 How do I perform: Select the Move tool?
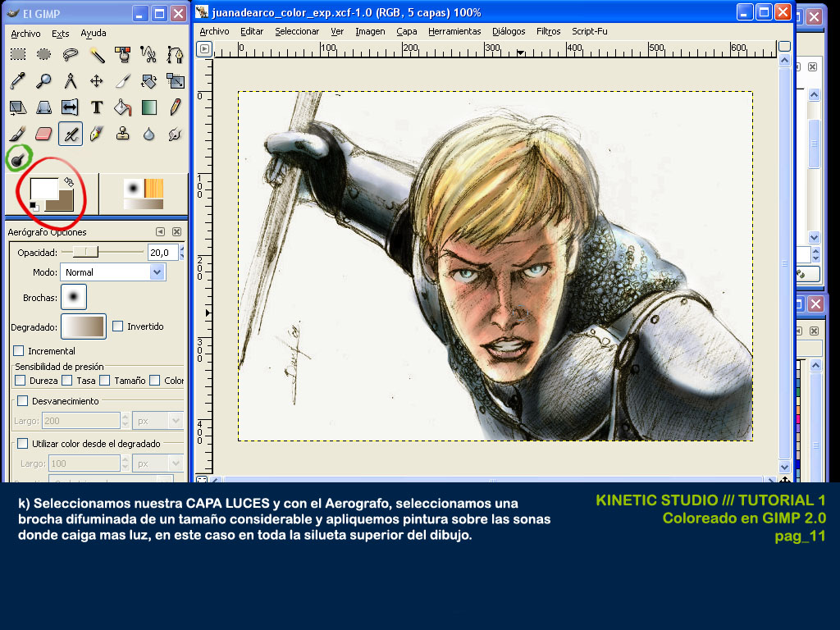coord(97,81)
